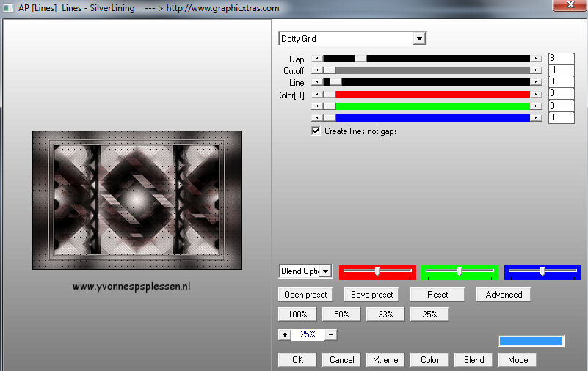Click the Cutoff slider track
The width and height of the screenshot is (588, 371).
coord(427,70)
